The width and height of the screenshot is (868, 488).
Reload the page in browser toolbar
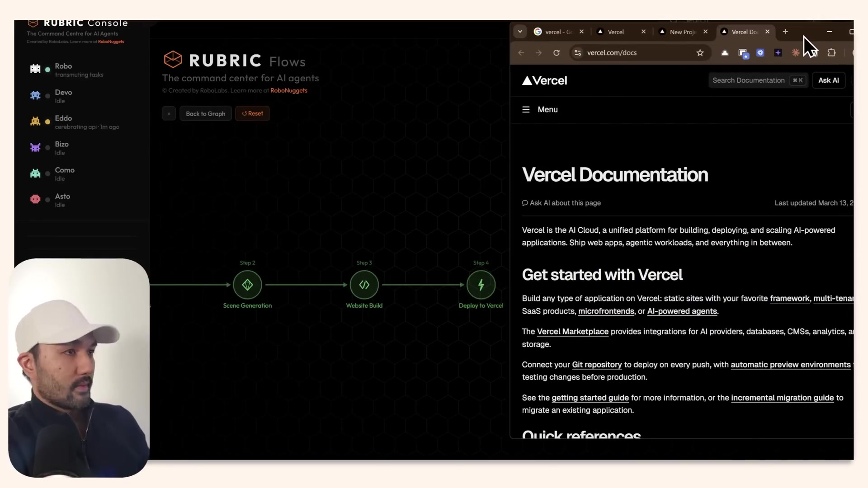pos(557,53)
